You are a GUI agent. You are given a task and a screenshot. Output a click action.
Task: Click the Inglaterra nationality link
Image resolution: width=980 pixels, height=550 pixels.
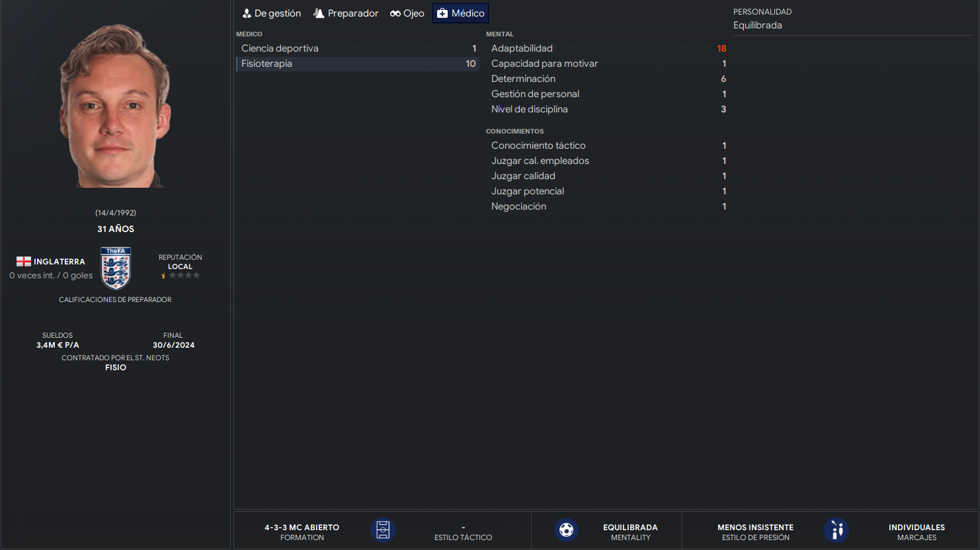click(x=60, y=262)
